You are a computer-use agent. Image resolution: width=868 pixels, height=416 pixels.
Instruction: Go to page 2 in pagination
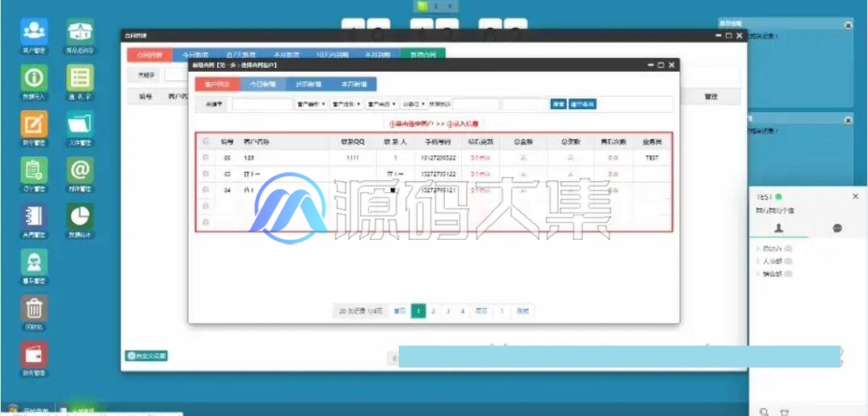(x=434, y=311)
